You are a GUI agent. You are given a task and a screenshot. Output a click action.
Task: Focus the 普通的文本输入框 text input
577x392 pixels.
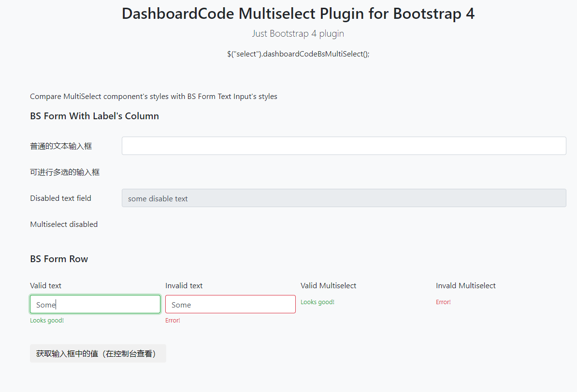pos(344,146)
